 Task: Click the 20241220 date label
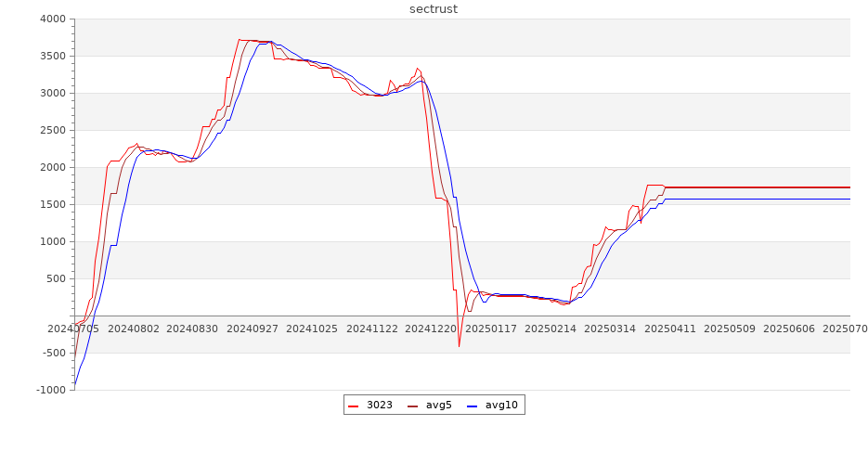click(x=432, y=329)
